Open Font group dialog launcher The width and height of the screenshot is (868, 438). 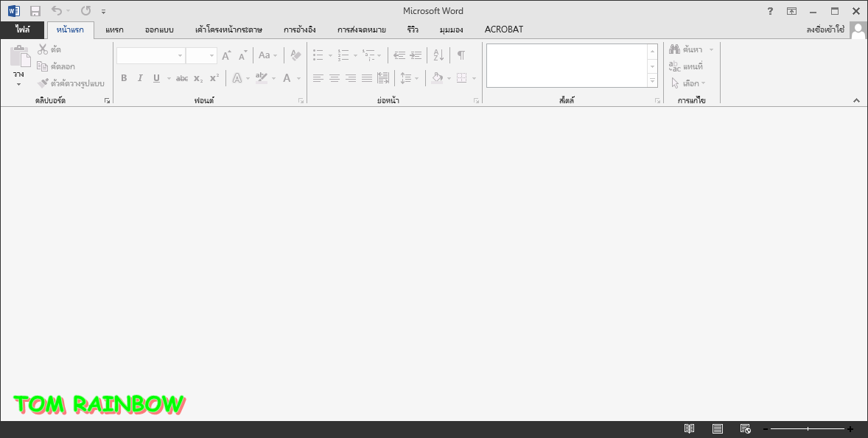pyautogui.click(x=301, y=101)
